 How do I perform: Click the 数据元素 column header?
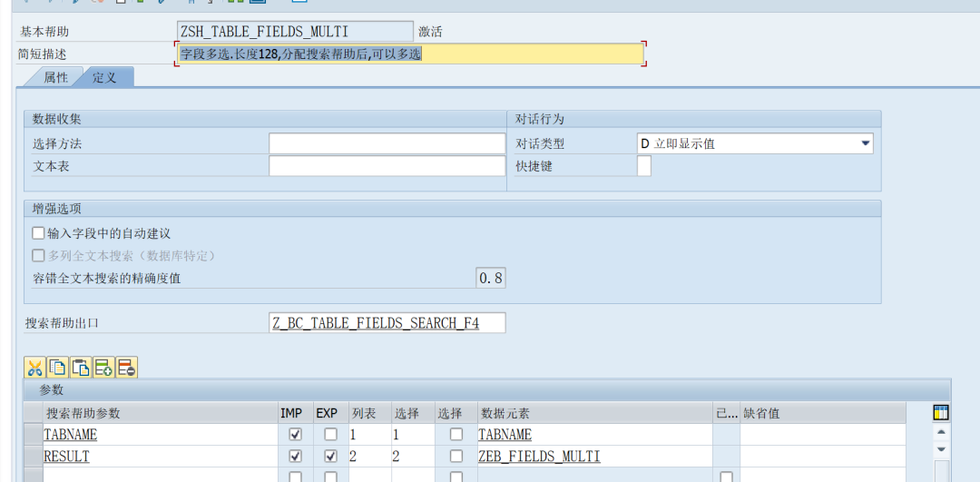595,413
